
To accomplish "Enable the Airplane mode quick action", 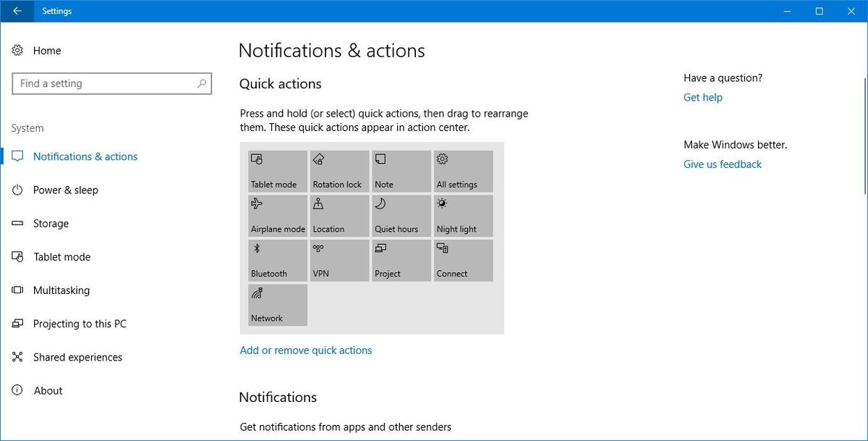I will (277, 215).
